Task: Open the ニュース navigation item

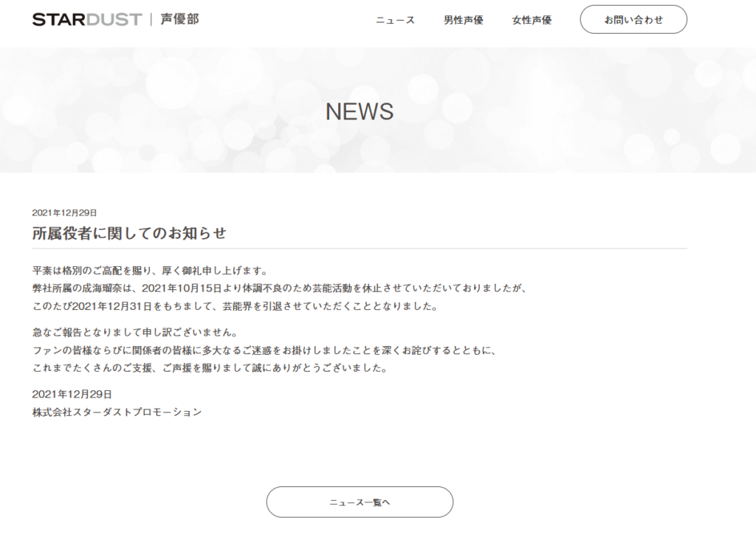Action: pos(395,20)
